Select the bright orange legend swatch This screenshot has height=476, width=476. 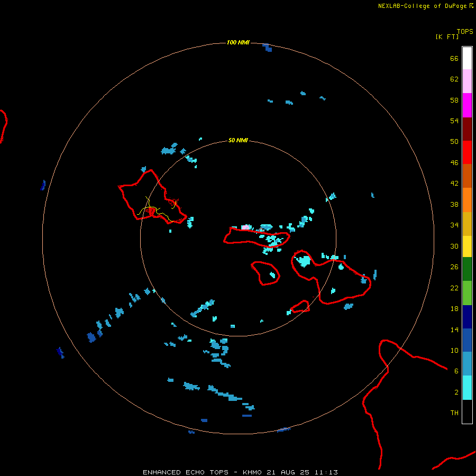[x=467, y=200]
